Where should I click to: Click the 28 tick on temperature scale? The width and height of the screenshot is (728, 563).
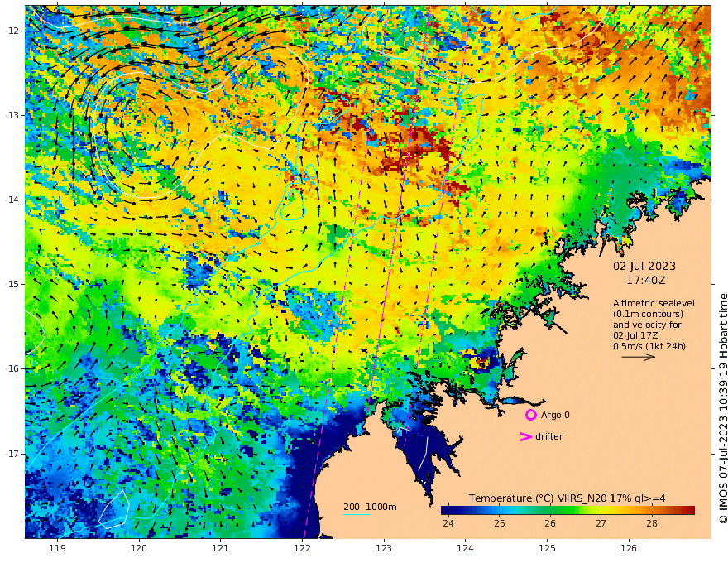click(x=652, y=523)
